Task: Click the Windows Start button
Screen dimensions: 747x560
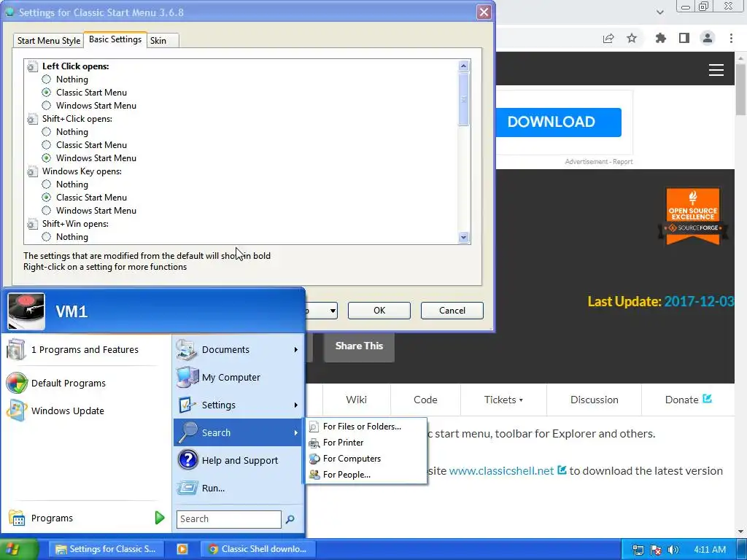Action: [x=18, y=549]
